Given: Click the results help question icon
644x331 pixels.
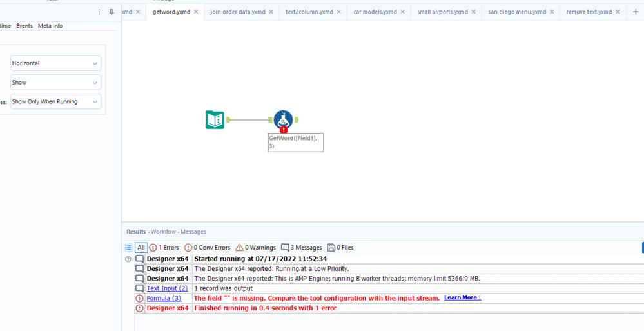Looking at the screenshot, I should 128,259.
